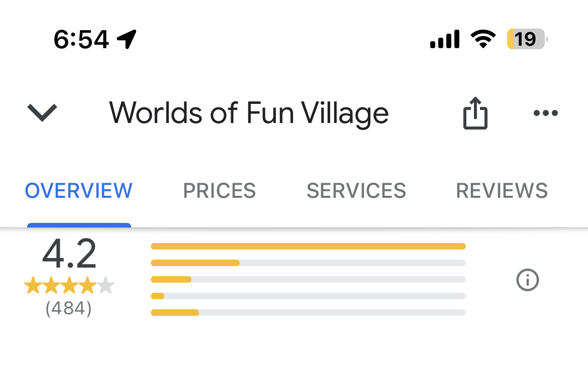Image resolution: width=588 pixels, height=367 pixels.
Task: Tap the location arrow beside the time
Action: click(x=126, y=39)
